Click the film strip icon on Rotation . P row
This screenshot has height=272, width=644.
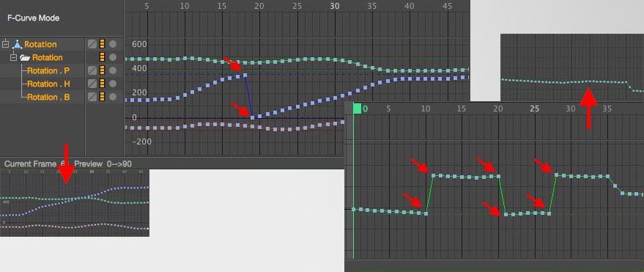pos(102,70)
